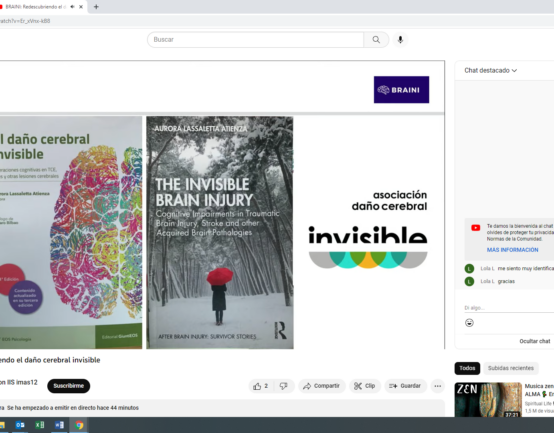This screenshot has width=554, height=433.
Task: Save the video with Guardar
Action: (x=405, y=386)
